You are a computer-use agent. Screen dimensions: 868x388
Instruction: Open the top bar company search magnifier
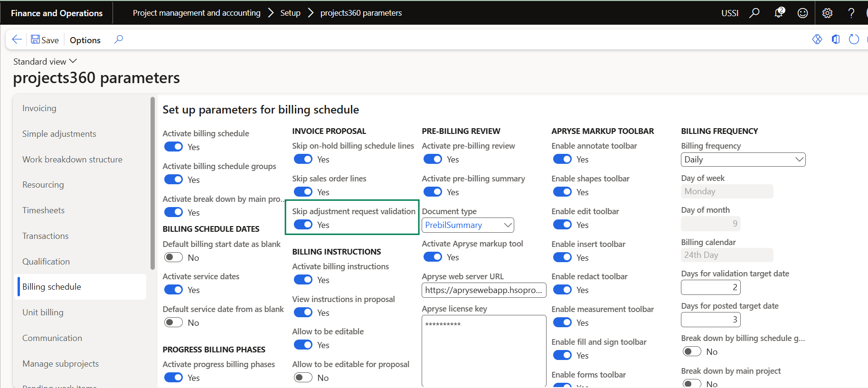[754, 13]
